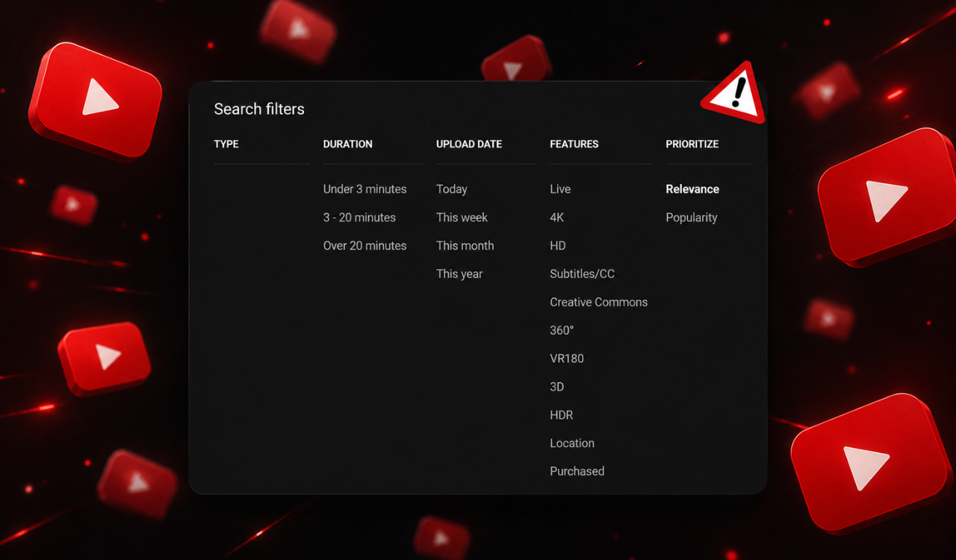Click the TYPE column header
Screen dimensions: 956x560
click(226, 144)
